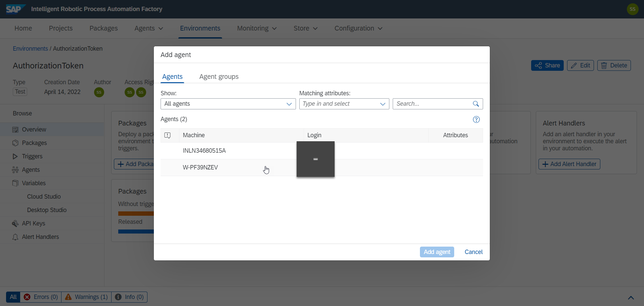Open the Environments breadcrumb link
The height and width of the screenshot is (306, 644).
tap(30, 49)
